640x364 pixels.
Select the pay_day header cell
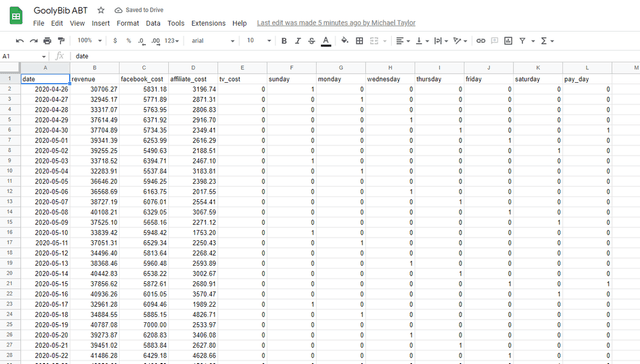pyautogui.click(x=587, y=79)
